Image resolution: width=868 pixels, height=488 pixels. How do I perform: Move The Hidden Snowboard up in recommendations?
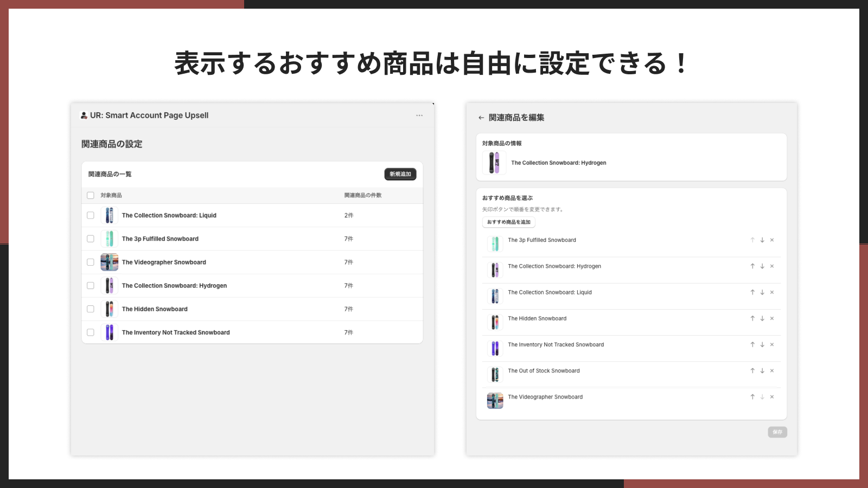pyautogui.click(x=752, y=318)
